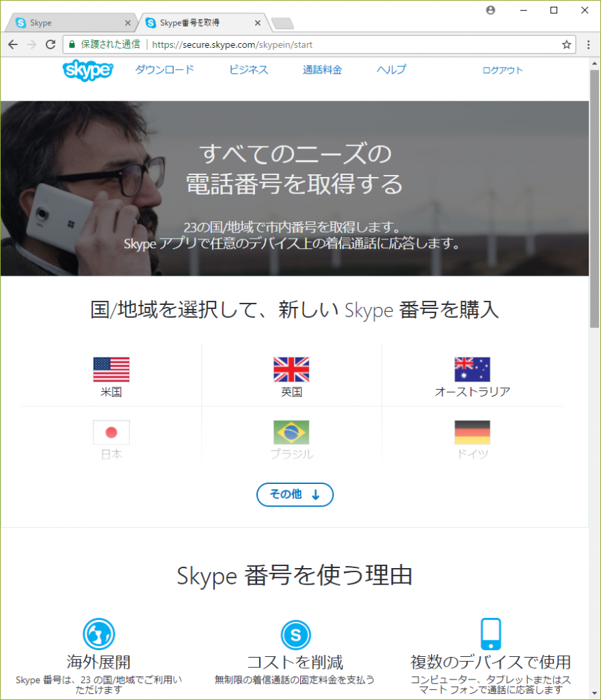This screenshot has width=601, height=700.
Task: Bookmark this page with the star icon
Action: coord(567,44)
